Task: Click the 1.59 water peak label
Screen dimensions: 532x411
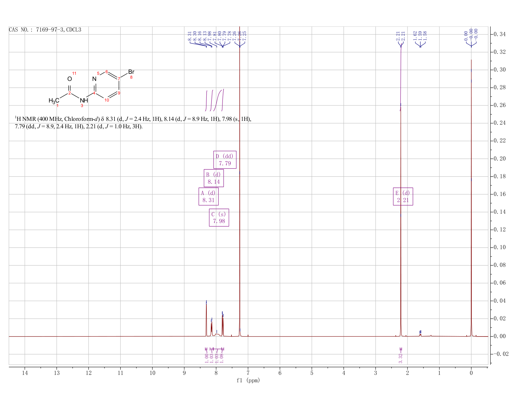Action: [x=420, y=35]
